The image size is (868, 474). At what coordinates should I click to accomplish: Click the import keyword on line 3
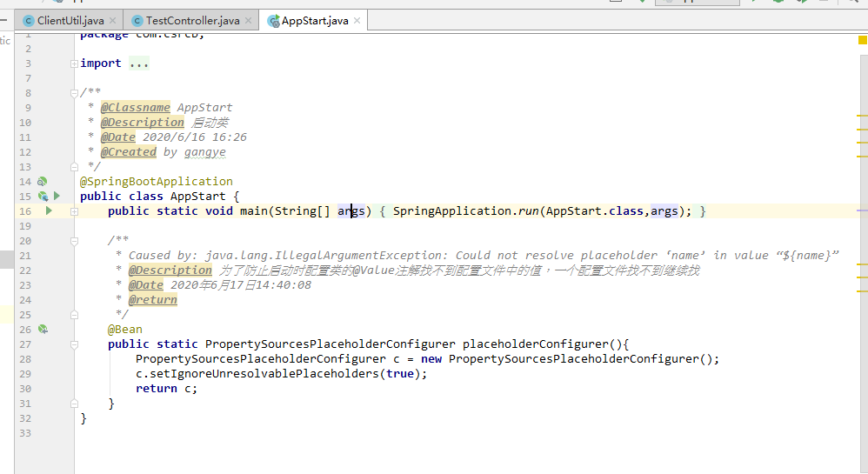[101, 63]
